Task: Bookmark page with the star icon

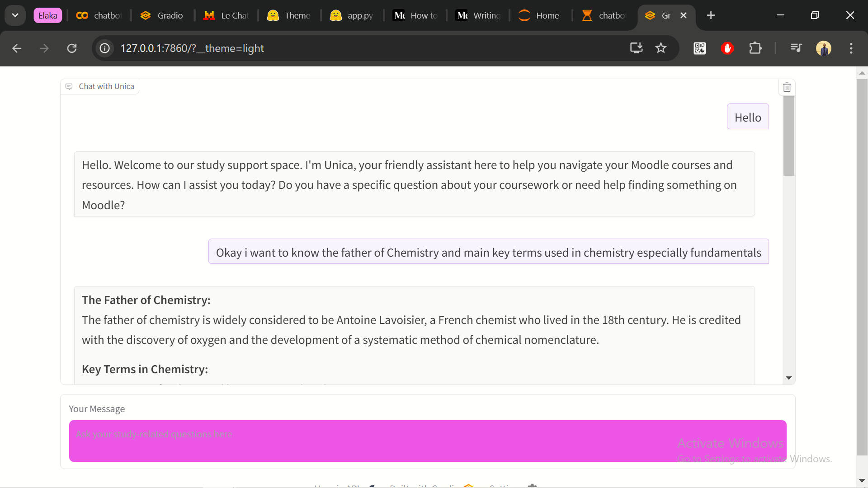Action: 661,48
